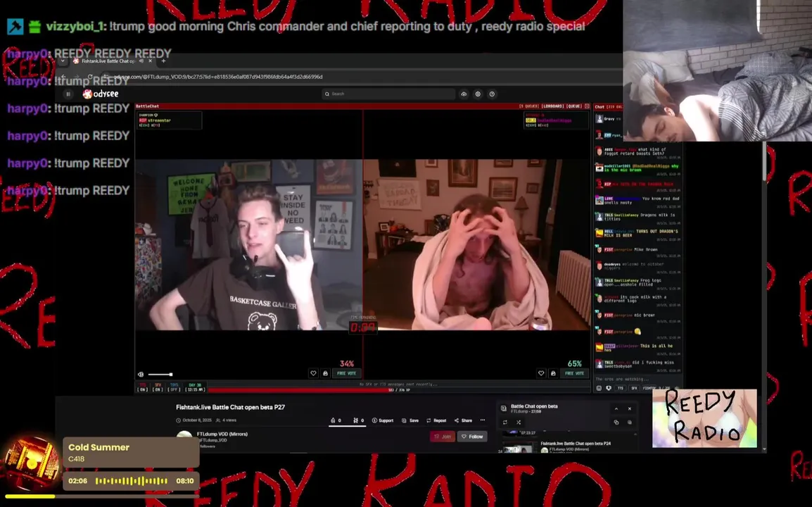
Task: Open the FTLdump VOD (Mirrors) channel link
Action: [x=222, y=434]
